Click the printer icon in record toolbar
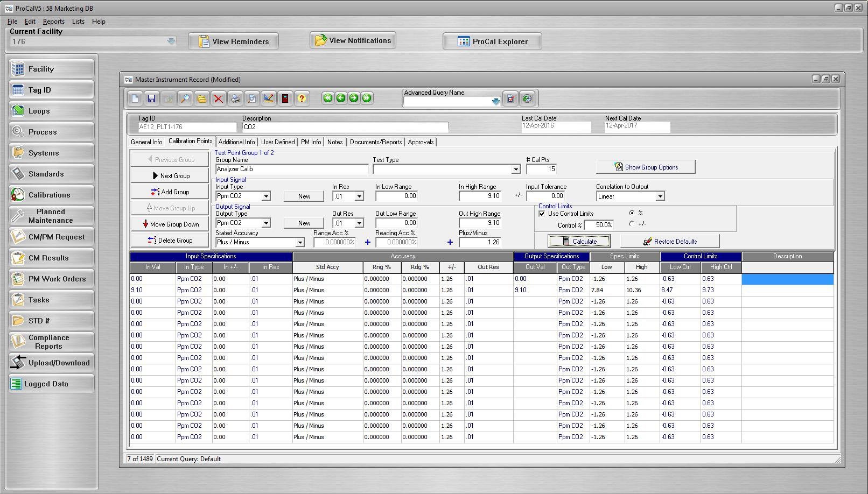The image size is (868, 494). point(235,98)
